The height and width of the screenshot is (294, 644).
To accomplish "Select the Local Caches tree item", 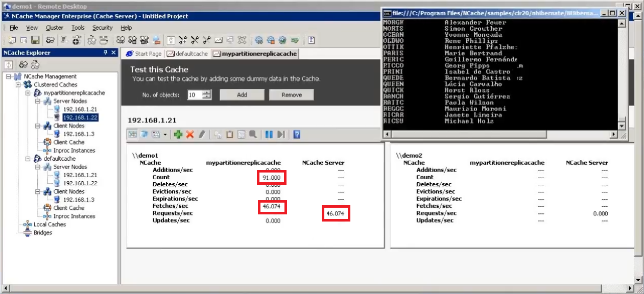I will point(50,225).
